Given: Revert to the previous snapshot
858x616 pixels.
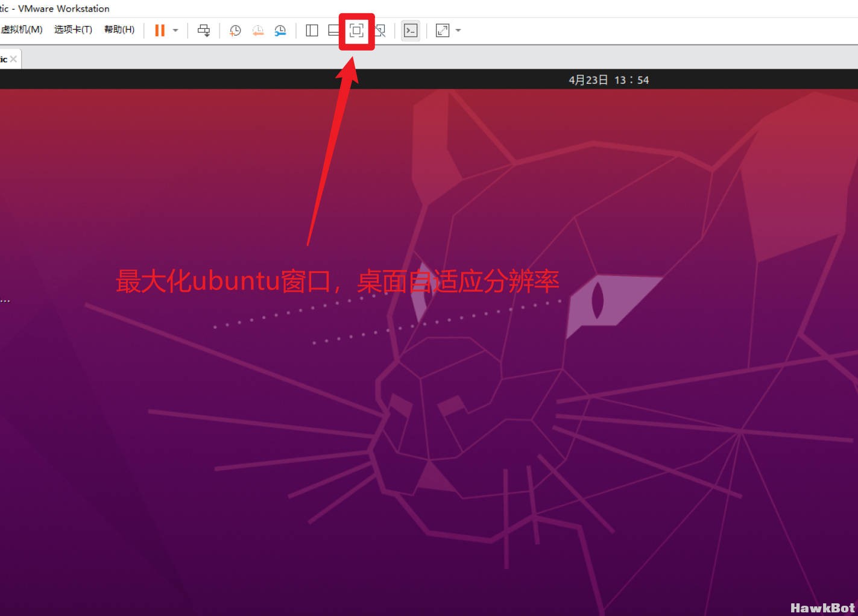Looking at the screenshot, I should point(257,30).
